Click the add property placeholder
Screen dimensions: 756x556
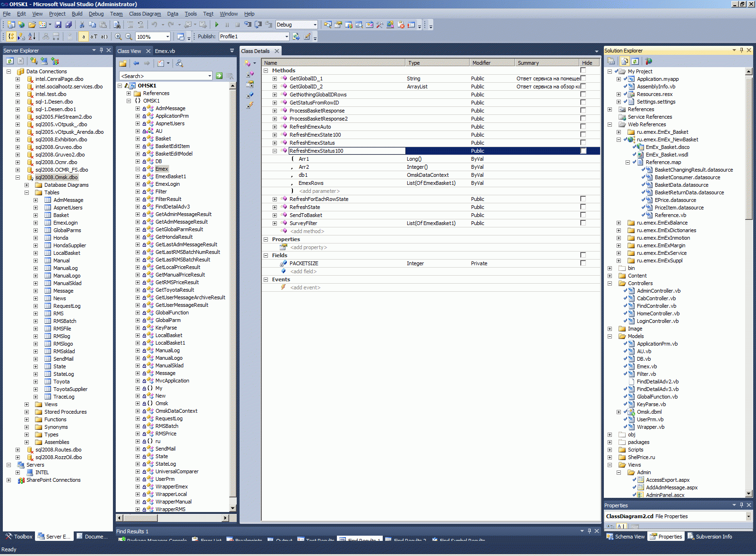(309, 247)
